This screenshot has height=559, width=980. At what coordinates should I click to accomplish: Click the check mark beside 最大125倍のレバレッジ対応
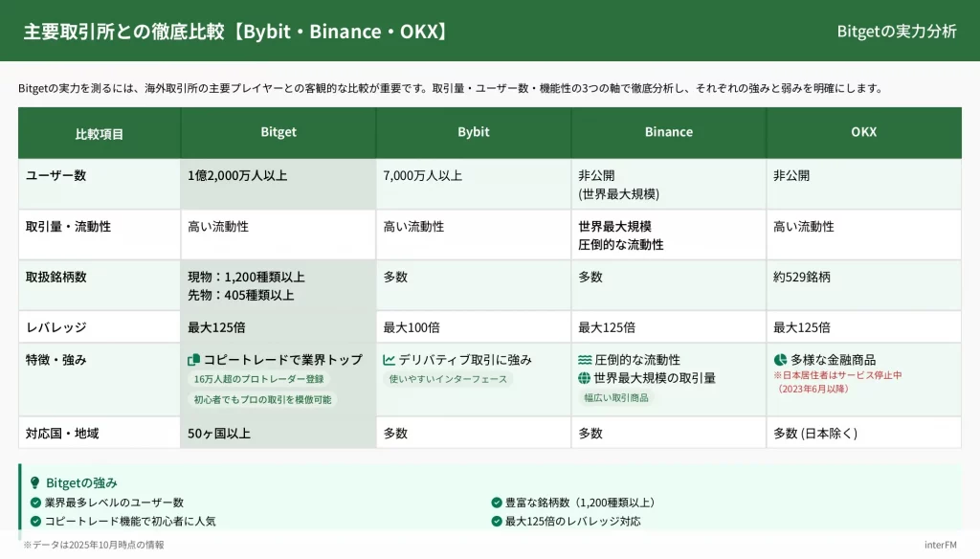tap(497, 522)
